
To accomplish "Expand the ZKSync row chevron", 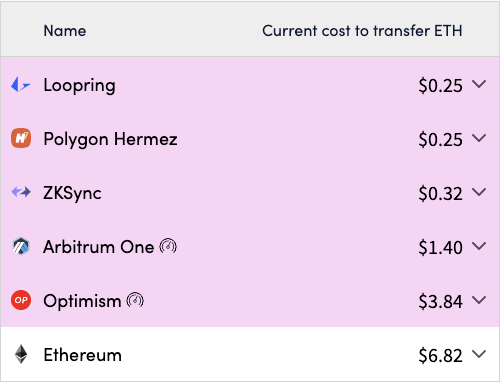I will click(479, 192).
